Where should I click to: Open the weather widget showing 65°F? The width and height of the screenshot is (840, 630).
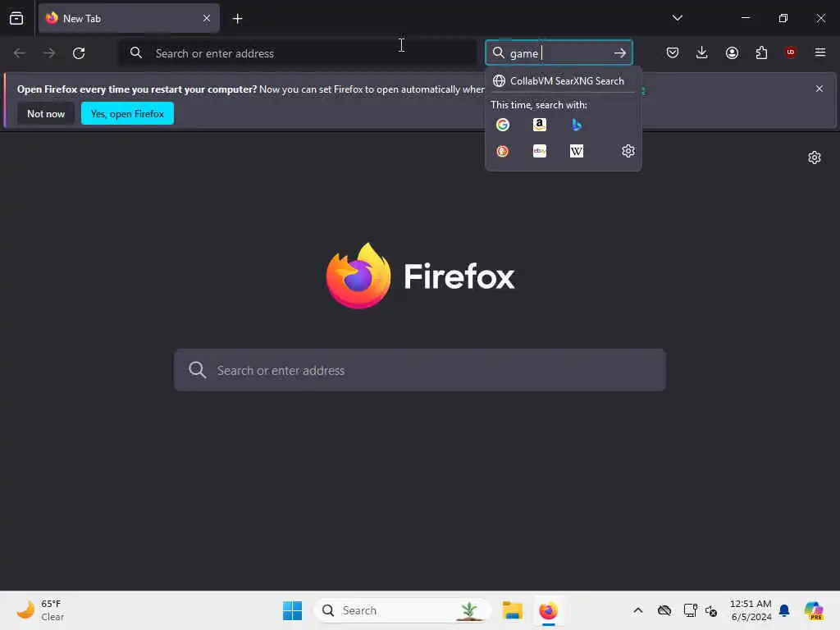point(40,610)
